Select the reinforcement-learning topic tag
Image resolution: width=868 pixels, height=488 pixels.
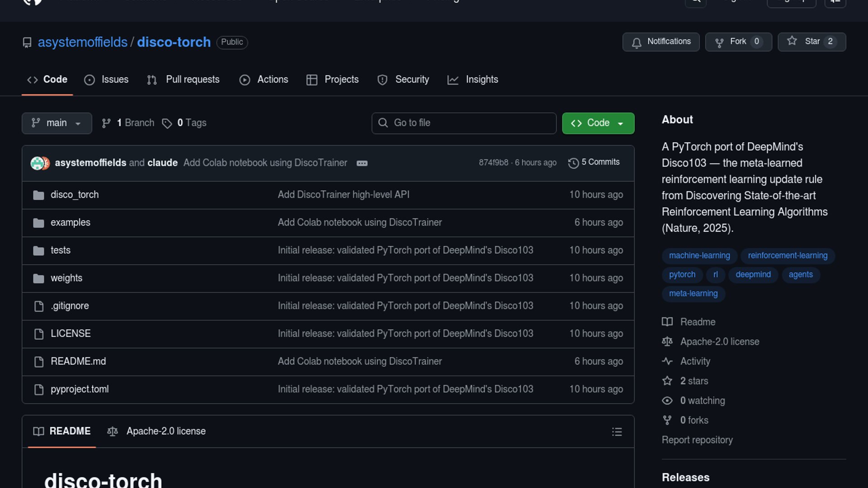787,255
